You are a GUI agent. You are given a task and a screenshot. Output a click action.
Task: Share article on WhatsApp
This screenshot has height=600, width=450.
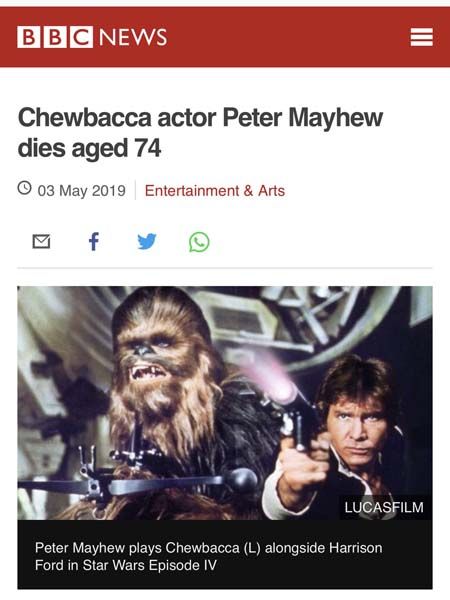pyautogui.click(x=199, y=242)
